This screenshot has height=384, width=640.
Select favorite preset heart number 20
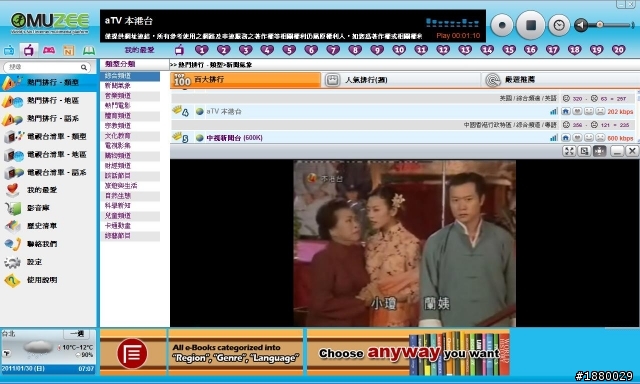[x=618, y=50]
